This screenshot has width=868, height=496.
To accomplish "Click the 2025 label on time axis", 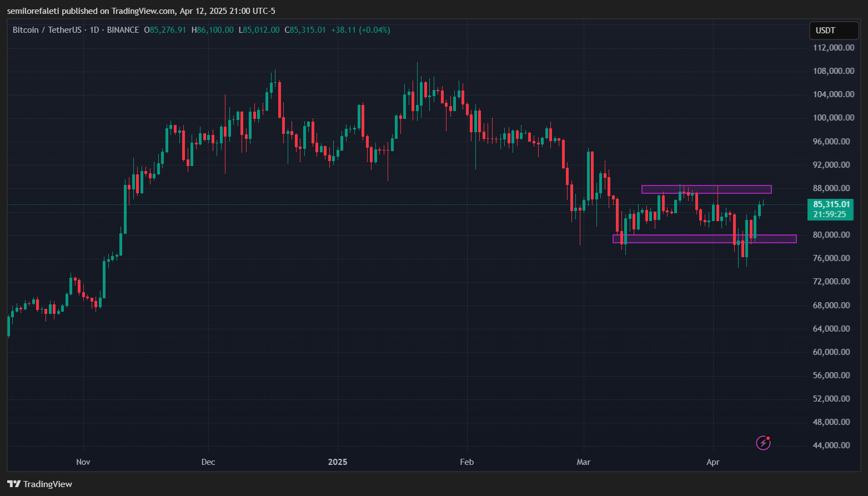I will tap(337, 462).
